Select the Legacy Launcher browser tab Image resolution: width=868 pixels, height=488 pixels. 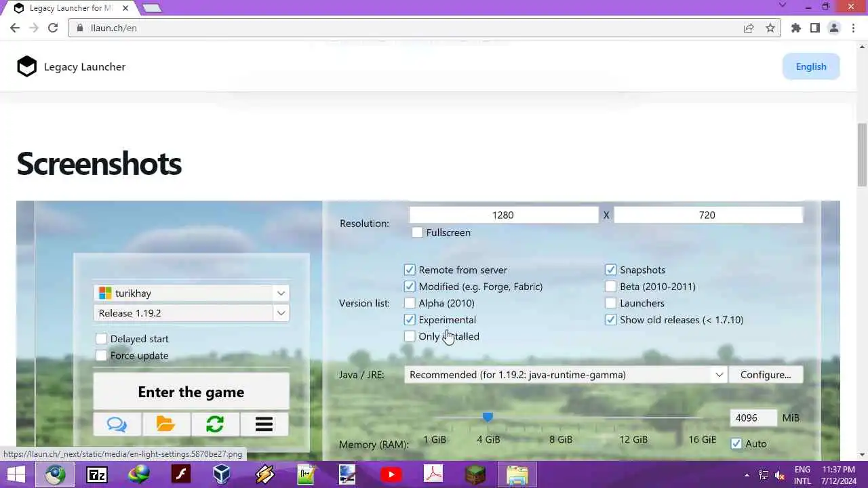71,8
